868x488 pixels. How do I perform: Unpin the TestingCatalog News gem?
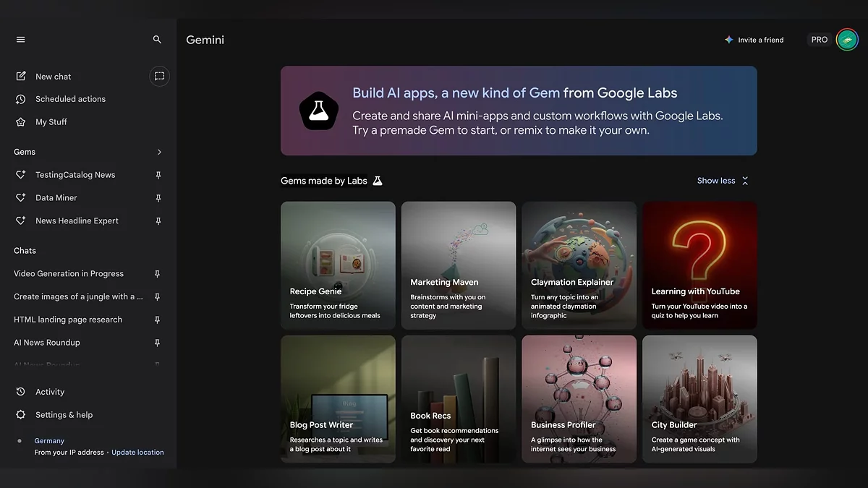pos(158,175)
